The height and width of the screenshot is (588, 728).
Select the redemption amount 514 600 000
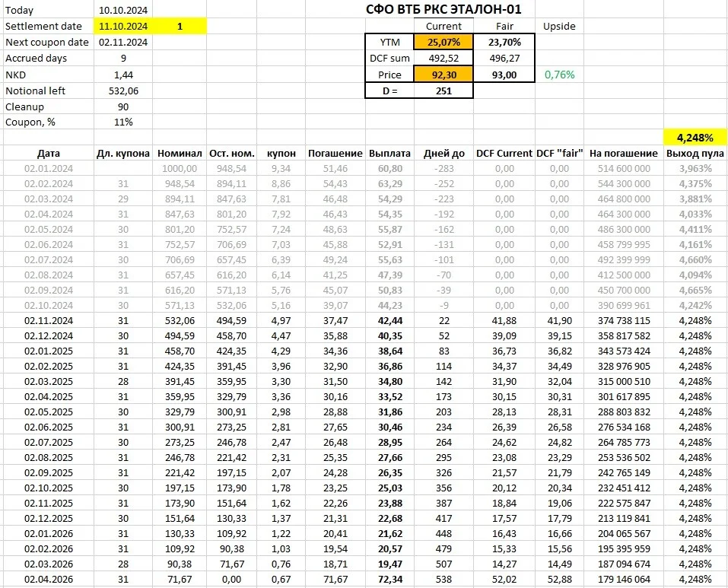tap(624, 169)
